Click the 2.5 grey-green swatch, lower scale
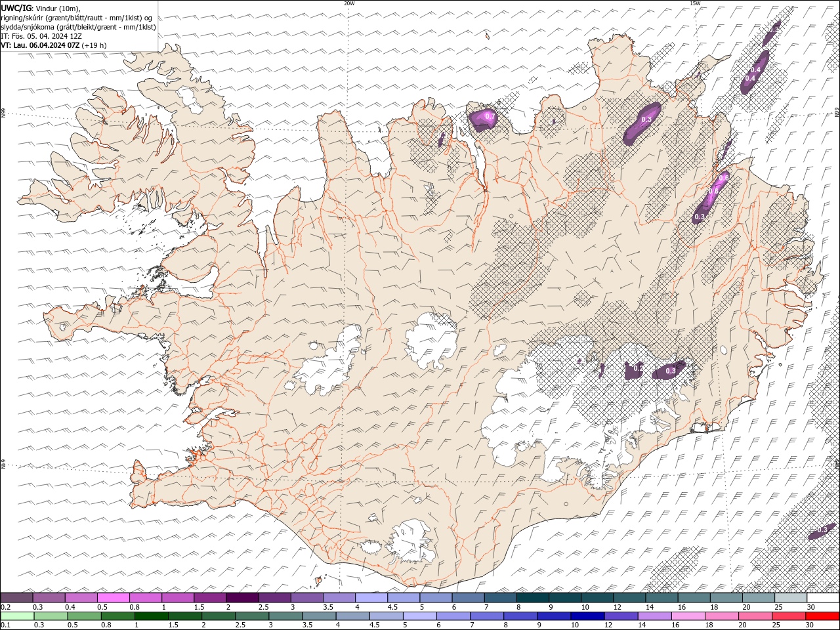 (x=252, y=616)
